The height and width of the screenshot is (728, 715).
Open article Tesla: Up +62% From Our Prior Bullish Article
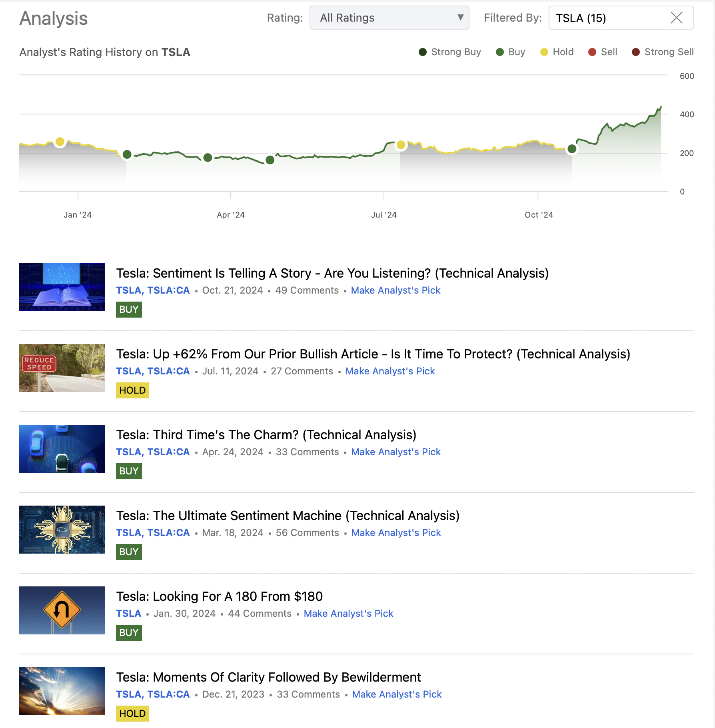(x=373, y=354)
